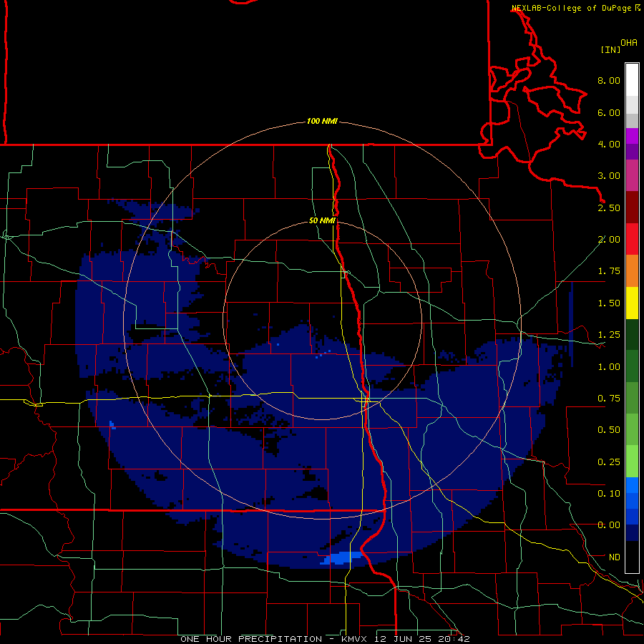Screen dimensions: 644x644
Task: Click the 100 NMI range ring label
Action: tap(322, 121)
